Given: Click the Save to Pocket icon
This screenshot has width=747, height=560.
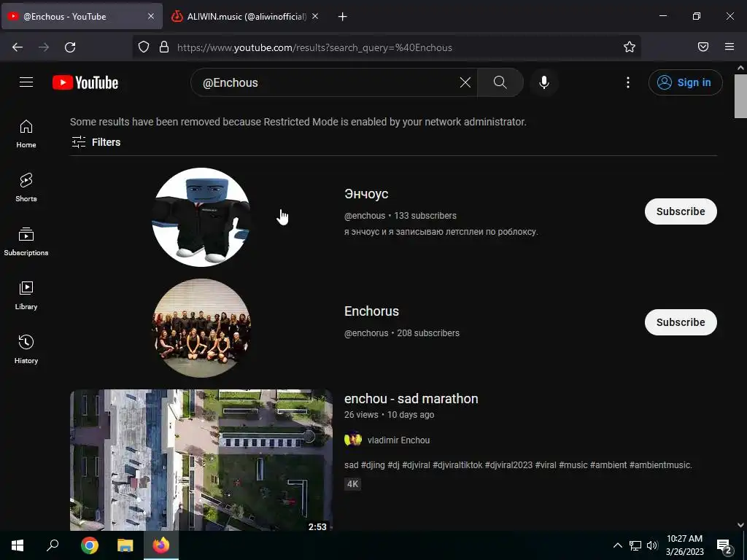Looking at the screenshot, I should (703, 47).
